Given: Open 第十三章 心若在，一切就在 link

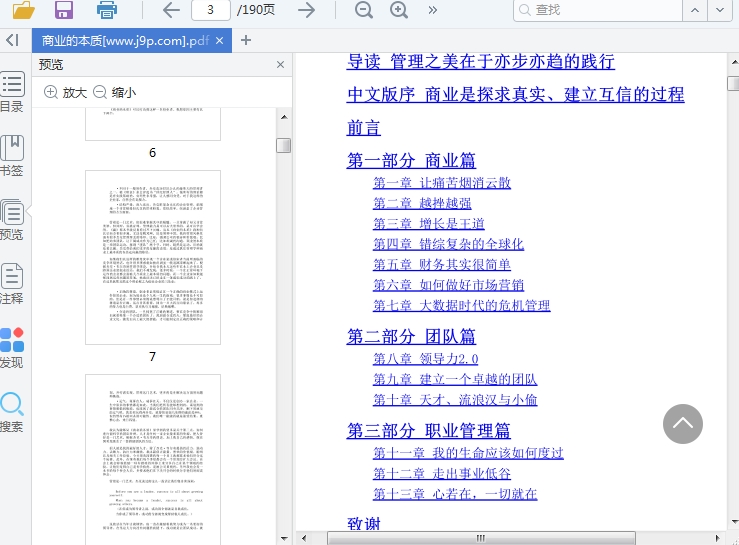Looking at the screenshot, I should click(455, 494).
